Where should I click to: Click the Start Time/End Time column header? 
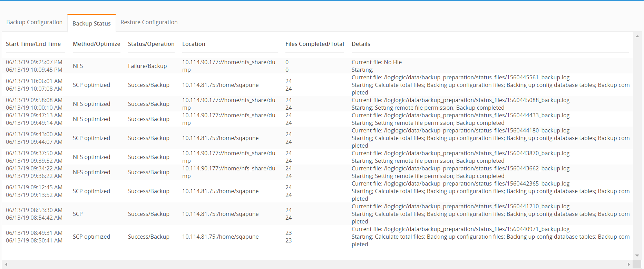pyautogui.click(x=33, y=44)
